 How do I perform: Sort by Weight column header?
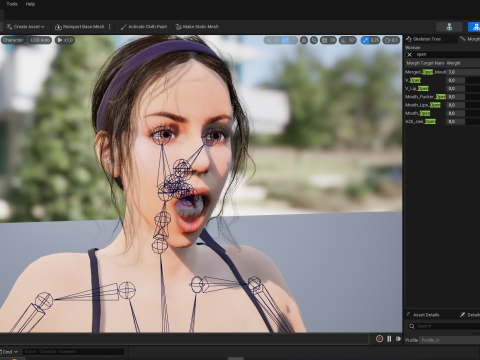tap(463, 63)
